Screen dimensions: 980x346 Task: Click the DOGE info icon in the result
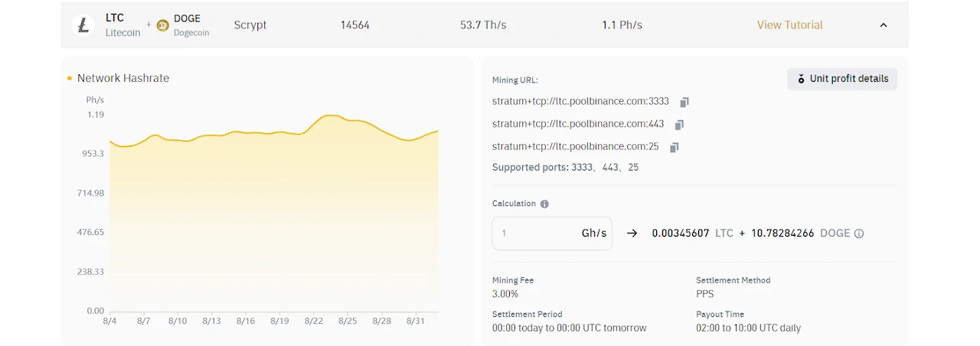coord(859,233)
